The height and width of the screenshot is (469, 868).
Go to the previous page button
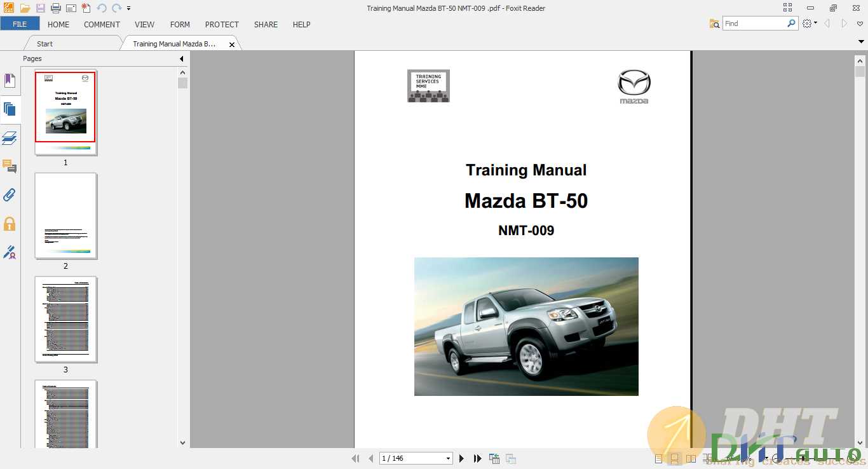[371, 458]
